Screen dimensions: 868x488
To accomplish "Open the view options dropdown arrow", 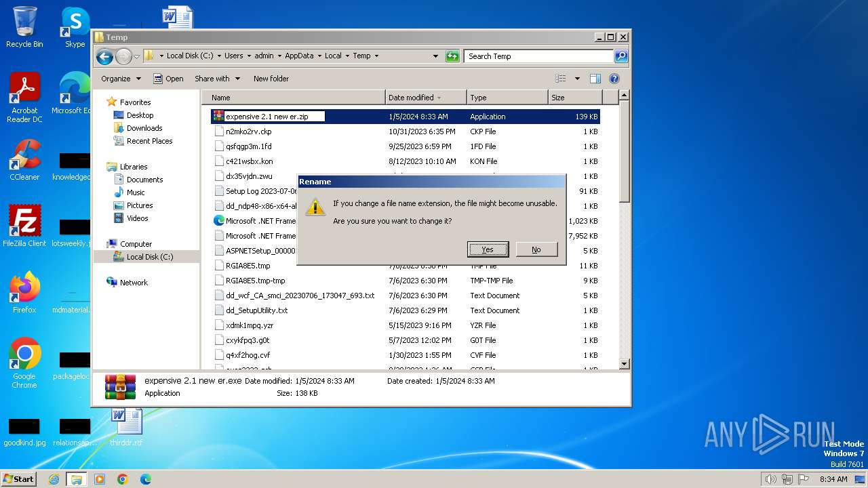I will coord(577,79).
